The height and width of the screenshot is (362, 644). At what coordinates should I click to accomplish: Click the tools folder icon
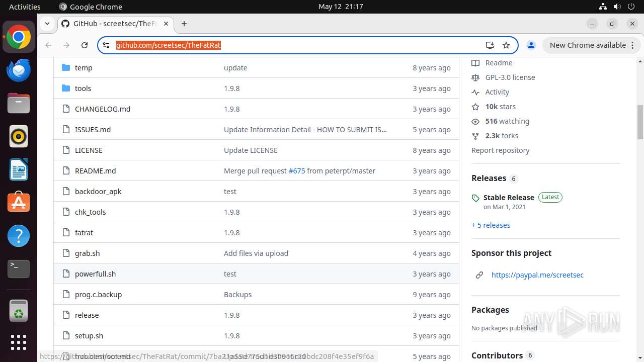point(65,88)
